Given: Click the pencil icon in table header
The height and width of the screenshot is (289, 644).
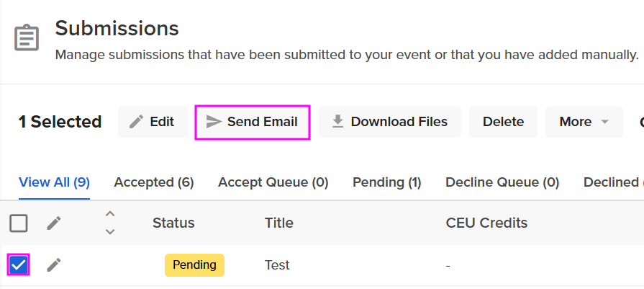Looking at the screenshot, I should (54, 223).
